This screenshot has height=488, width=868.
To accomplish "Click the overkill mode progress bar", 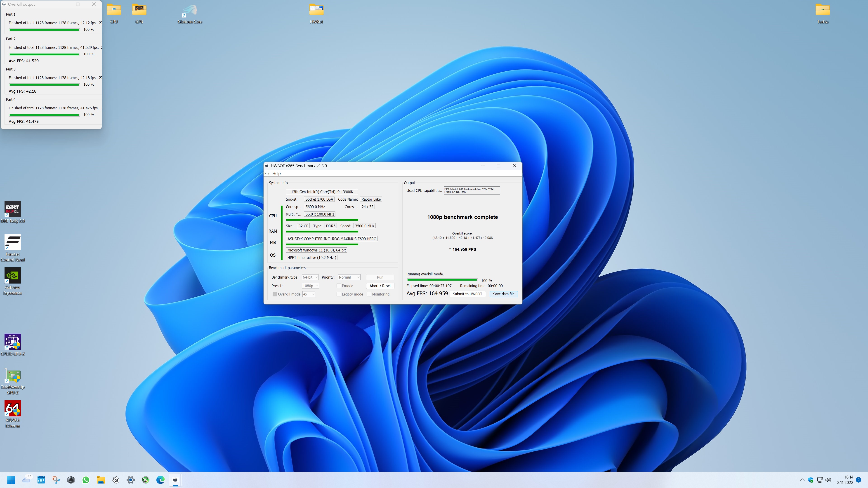I will coord(442,280).
